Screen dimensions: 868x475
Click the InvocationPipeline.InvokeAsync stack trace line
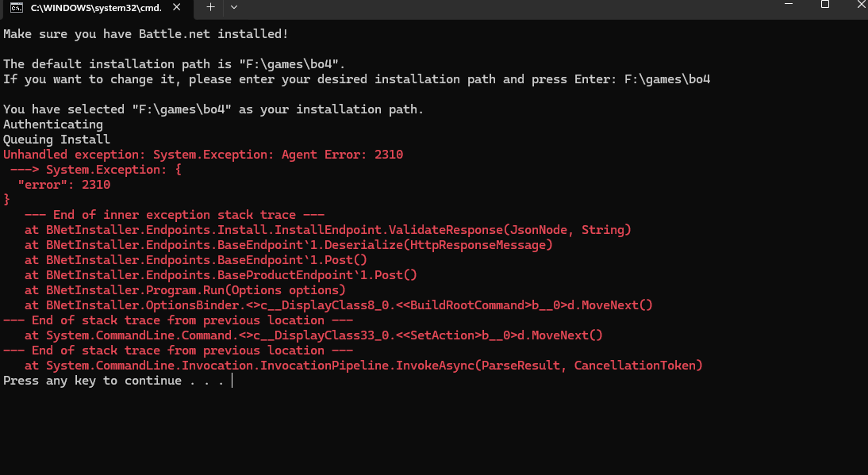click(363, 366)
